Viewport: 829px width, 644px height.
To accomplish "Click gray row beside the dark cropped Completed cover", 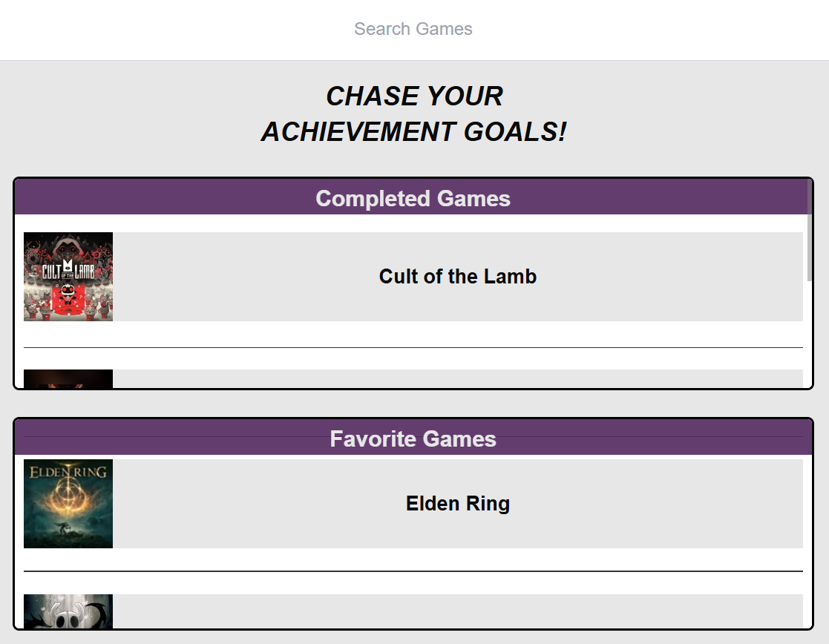I will (457, 378).
